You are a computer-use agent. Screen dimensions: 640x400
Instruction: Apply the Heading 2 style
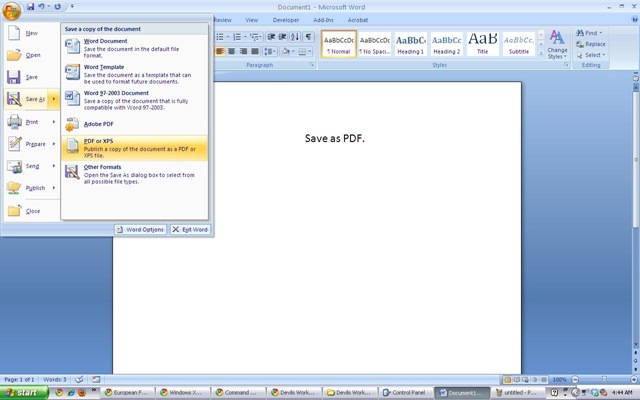click(447, 44)
